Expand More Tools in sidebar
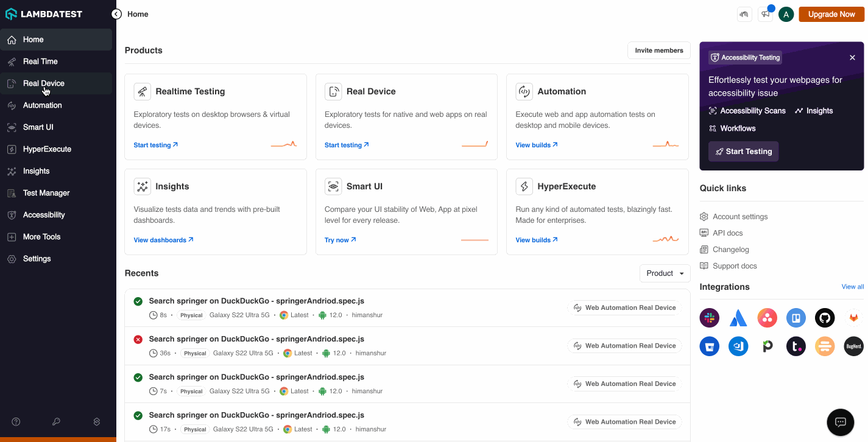This screenshot has height=442, width=868. 41,237
